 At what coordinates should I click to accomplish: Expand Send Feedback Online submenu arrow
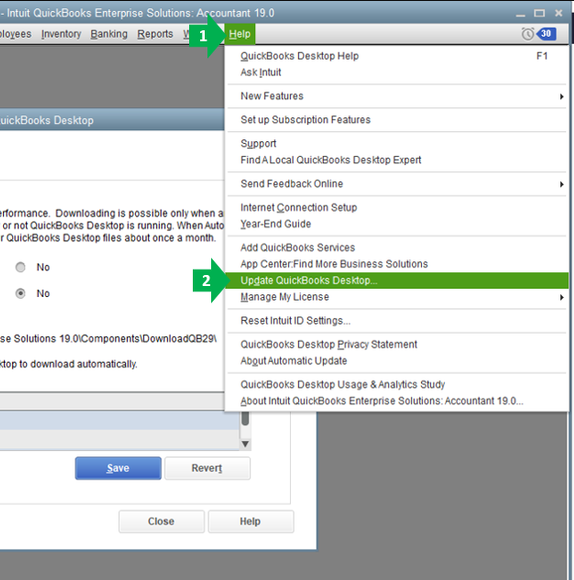[x=561, y=184]
